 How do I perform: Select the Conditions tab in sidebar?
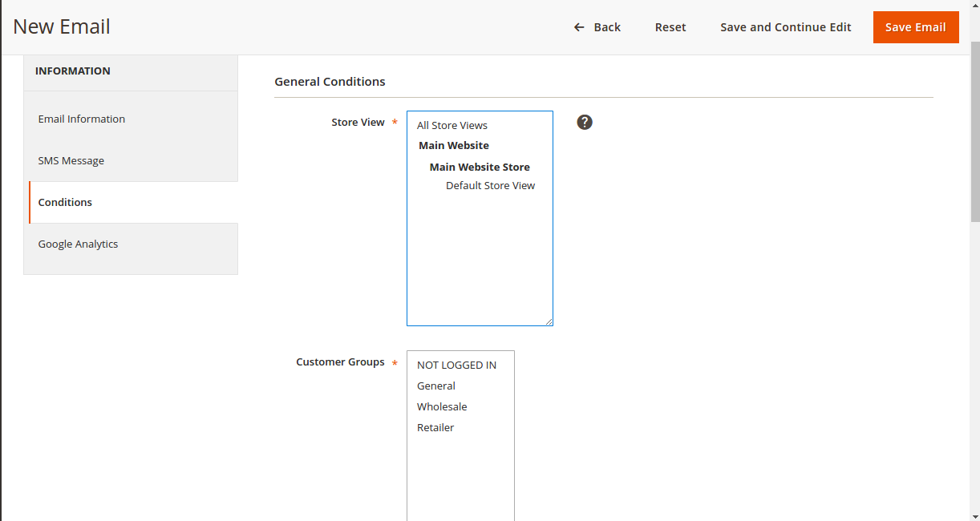tap(65, 202)
